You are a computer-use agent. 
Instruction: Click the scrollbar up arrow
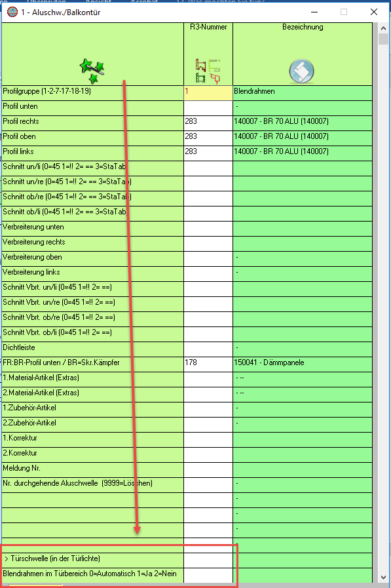383,28
